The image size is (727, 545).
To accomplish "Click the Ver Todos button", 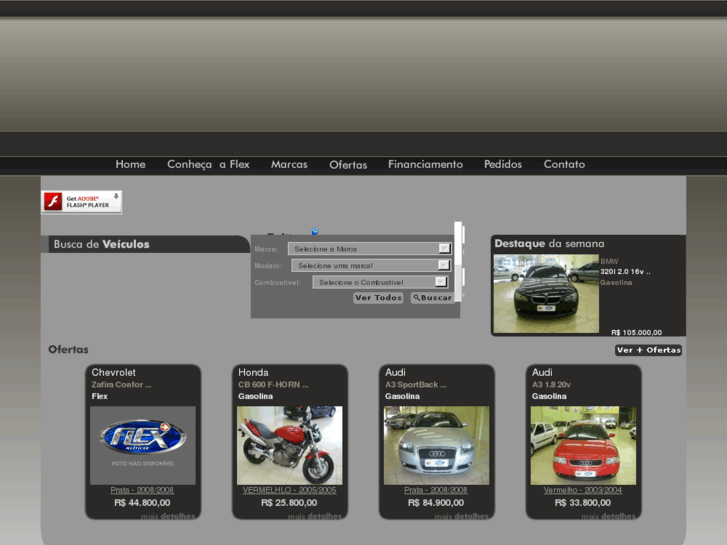I will point(378,298).
